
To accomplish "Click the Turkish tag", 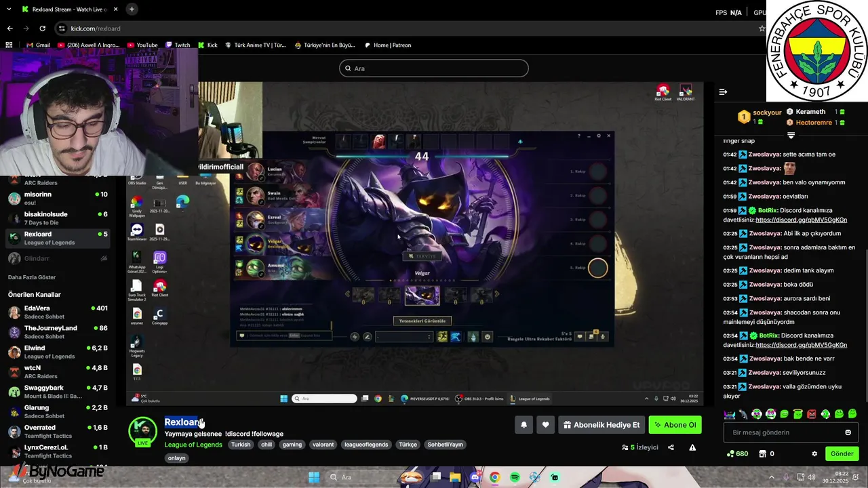I will click(x=241, y=445).
